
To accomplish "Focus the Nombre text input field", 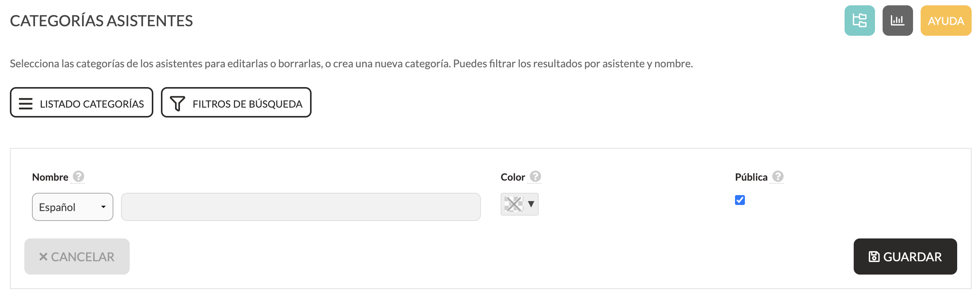I will click(301, 207).
